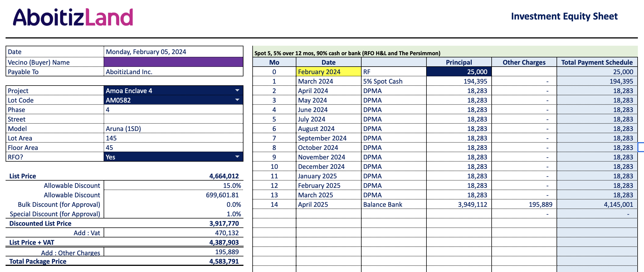This screenshot has height=272, width=644.
Task: Select the April 2025 date cell
Action: pos(329,204)
